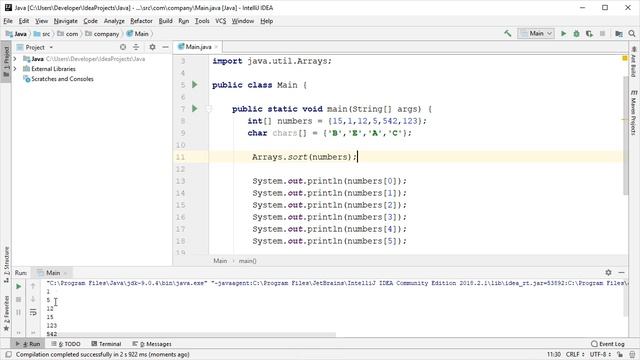
Task: Expand External Libraries tree node
Action: [15, 69]
